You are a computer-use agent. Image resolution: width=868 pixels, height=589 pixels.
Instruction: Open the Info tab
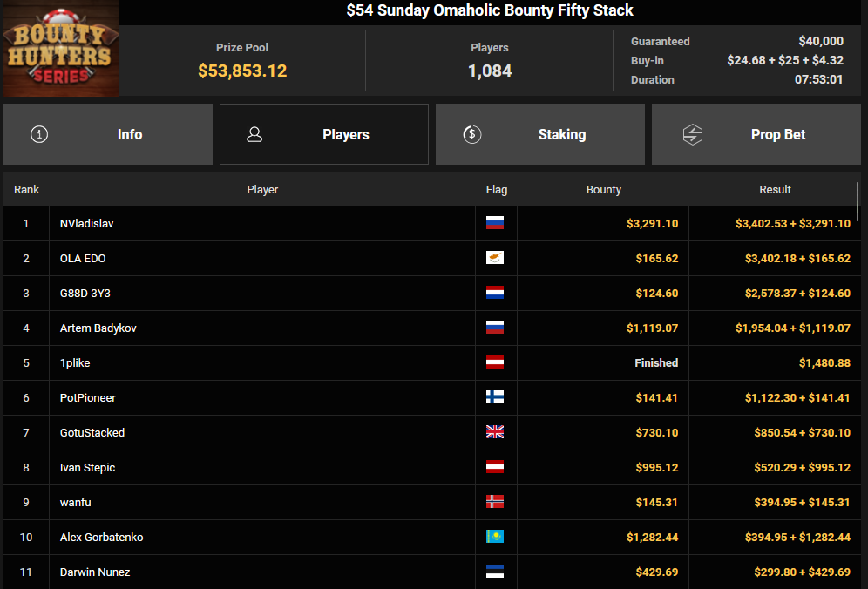pos(108,134)
